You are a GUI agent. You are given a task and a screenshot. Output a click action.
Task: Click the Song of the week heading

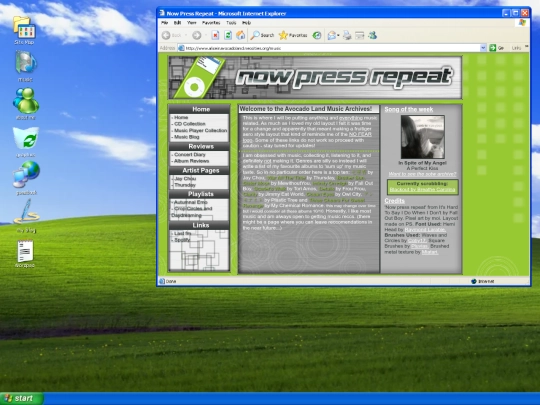click(x=408, y=109)
